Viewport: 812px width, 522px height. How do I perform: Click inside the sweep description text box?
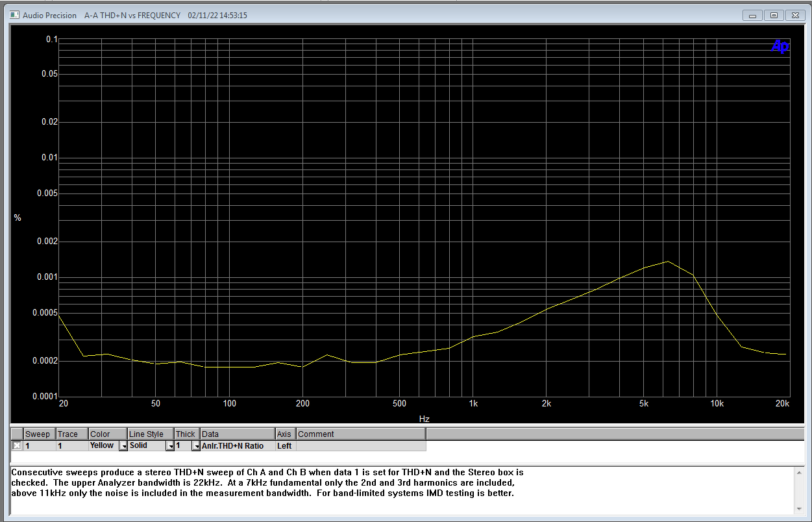401,491
